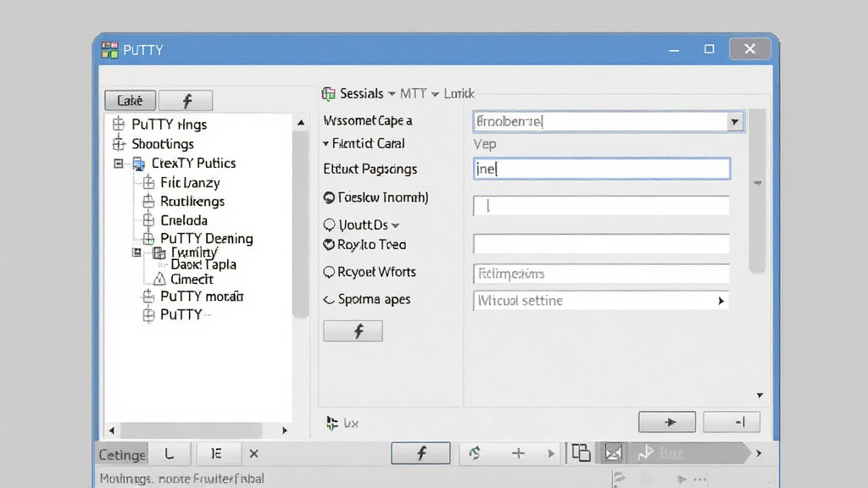The image size is (868, 488).
Task: Click lightning button below Spolma apes
Action: (353, 331)
